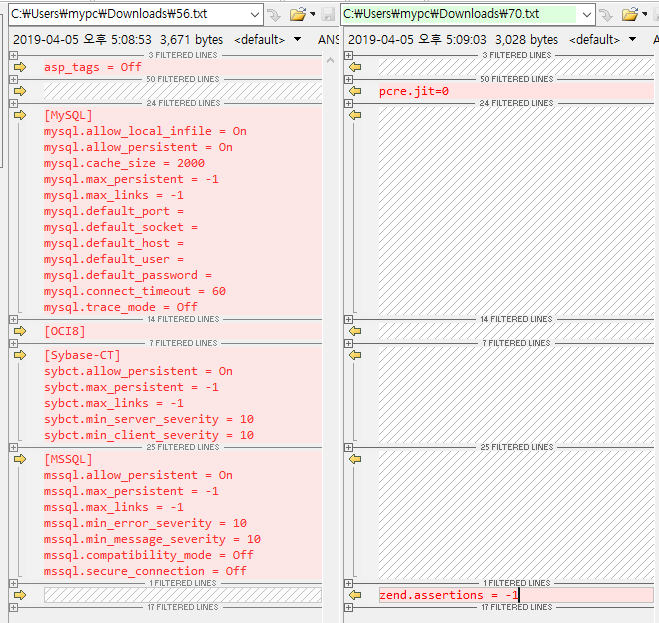Expand left pane 17 FILTERED LINES section
The width and height of the screenshot is (659, 623).
(x=13, y=607)
